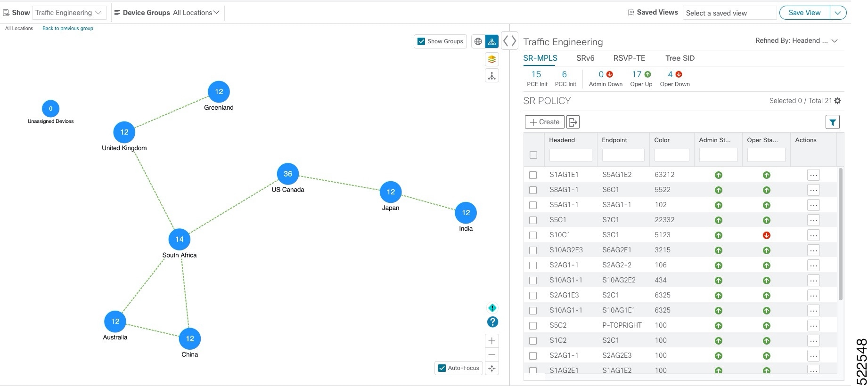Follow the Back to previous group link
This screenshot has width=868, height=386.
[x=68, y=29]
